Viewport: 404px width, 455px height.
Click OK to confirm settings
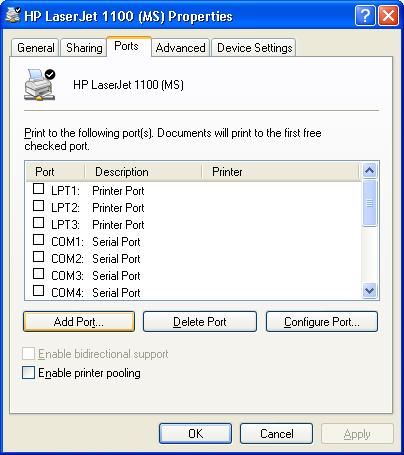pyautogui.click(x=195, y=434)
